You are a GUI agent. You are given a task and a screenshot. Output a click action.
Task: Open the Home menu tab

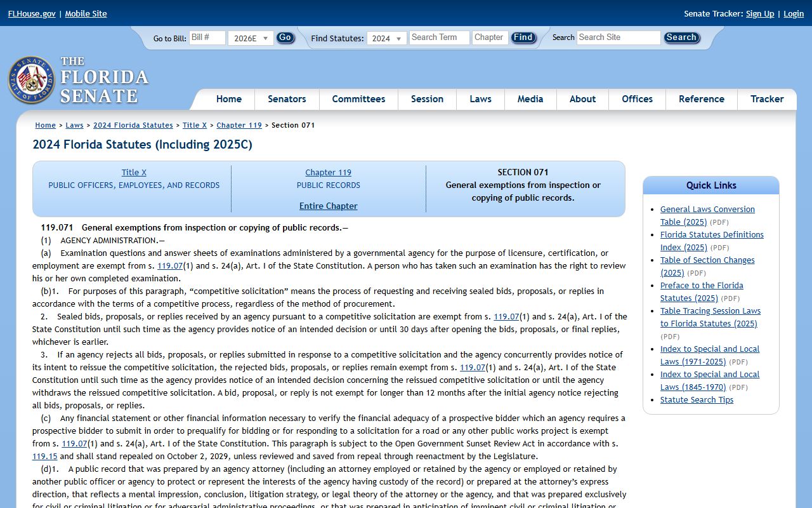coord(229,99)
